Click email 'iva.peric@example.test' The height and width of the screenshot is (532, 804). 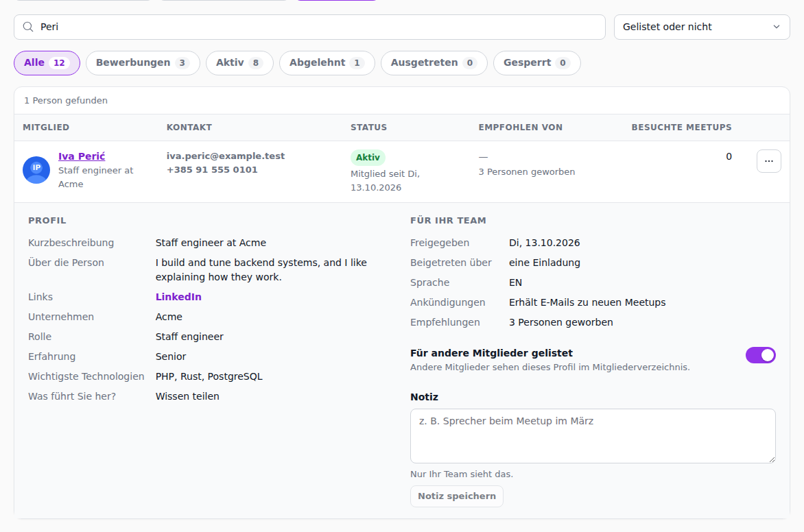226,156
